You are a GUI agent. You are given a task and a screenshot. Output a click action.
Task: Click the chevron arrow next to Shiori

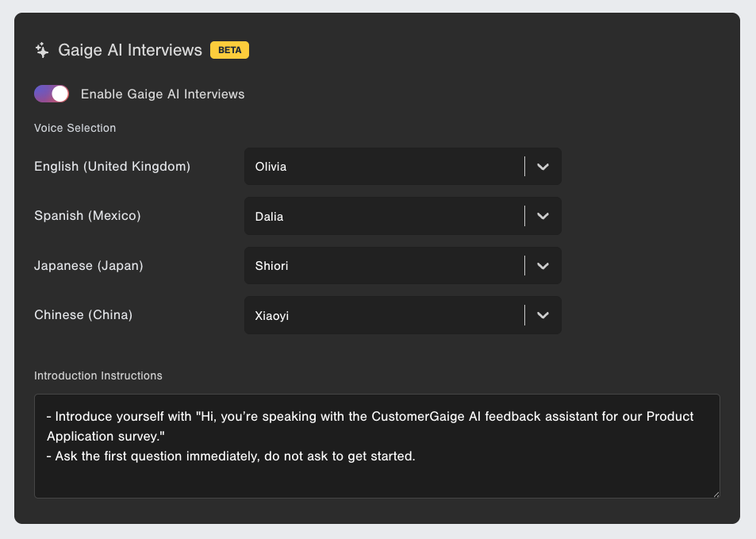543,266
